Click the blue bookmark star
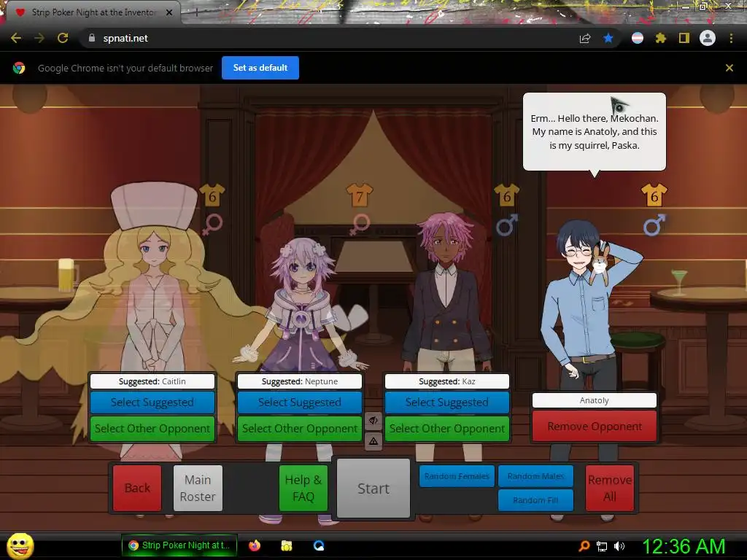This screenshot has width=747, height=560. pyautogui.click(x=608, y=38)
